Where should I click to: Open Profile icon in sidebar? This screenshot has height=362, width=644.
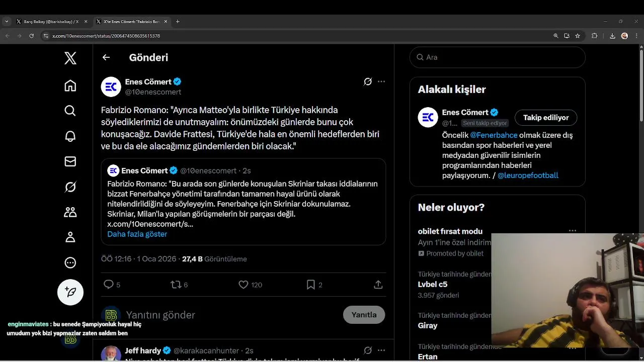click(x=70, y=237)
